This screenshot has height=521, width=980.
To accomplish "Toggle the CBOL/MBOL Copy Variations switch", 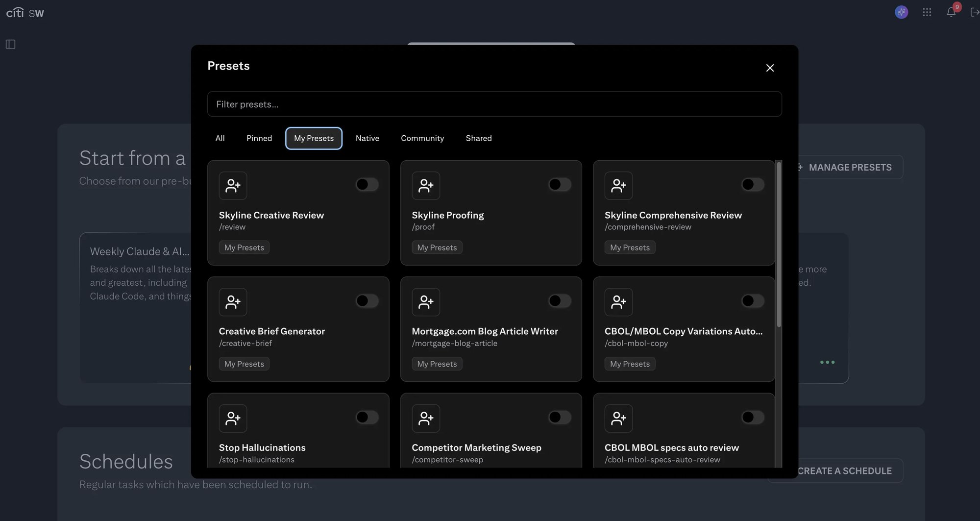I will 753,300.
